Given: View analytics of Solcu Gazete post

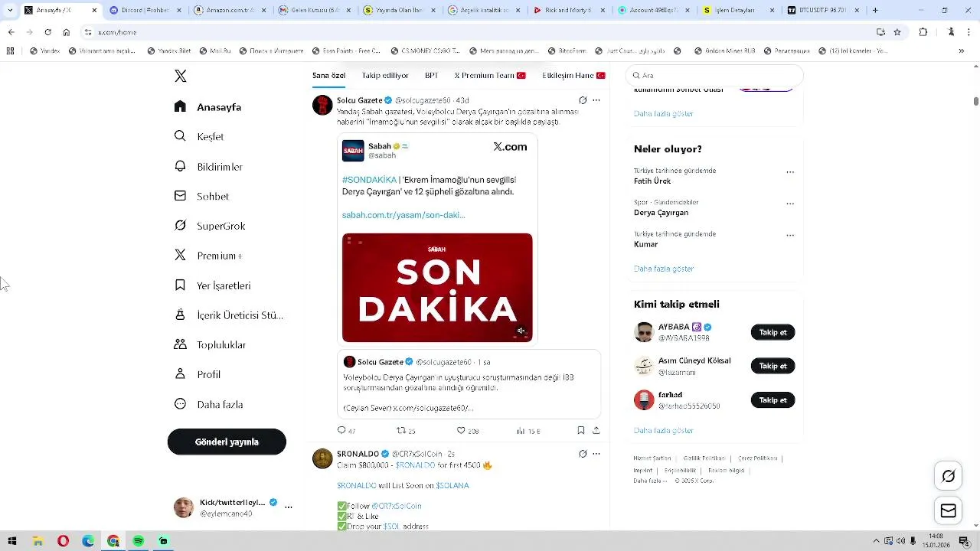Looking at the screenshot, I should [x=528, y=431].
